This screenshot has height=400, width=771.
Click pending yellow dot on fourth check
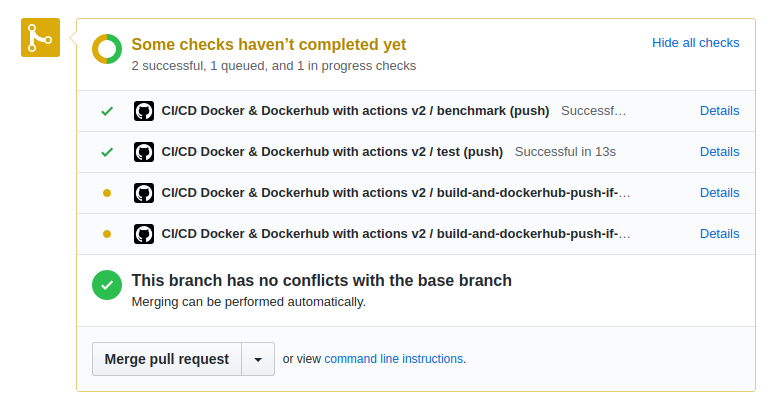click(107, 233)
